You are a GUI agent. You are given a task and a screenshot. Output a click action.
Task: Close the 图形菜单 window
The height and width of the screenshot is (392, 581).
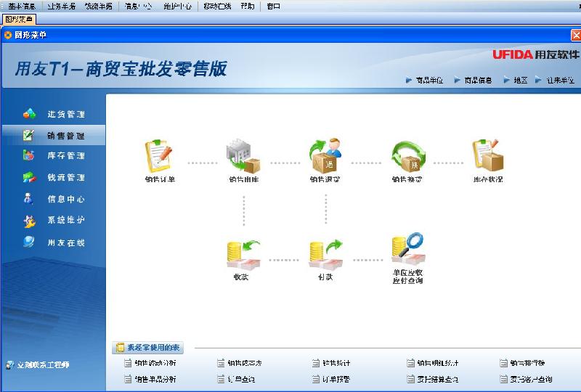click(576, 35)
